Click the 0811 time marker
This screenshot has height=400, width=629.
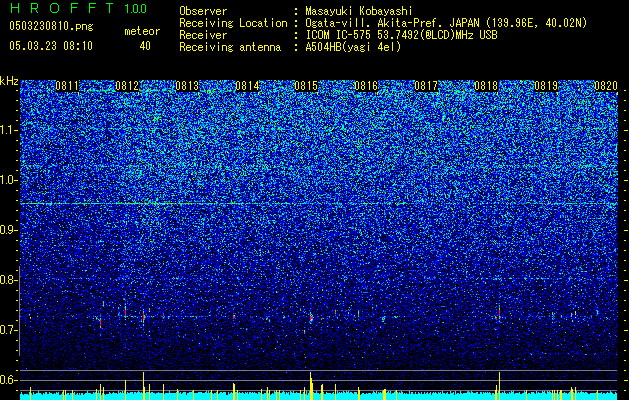(67, 86)
